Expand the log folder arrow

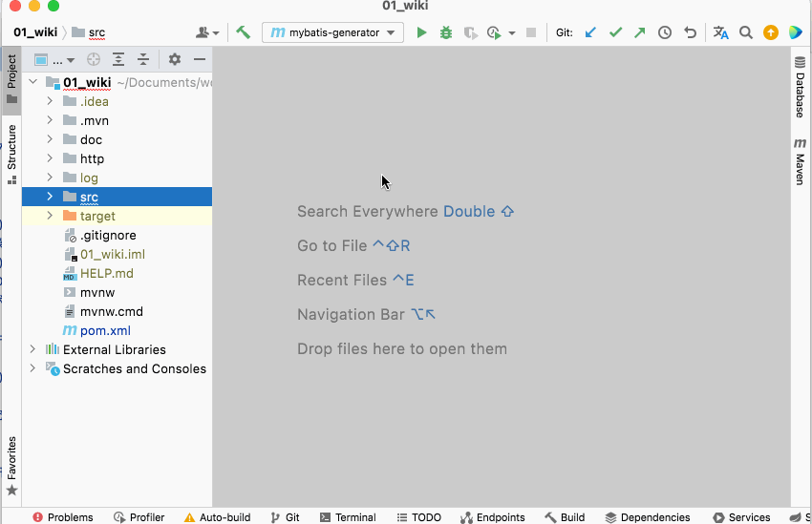point(50,178)
